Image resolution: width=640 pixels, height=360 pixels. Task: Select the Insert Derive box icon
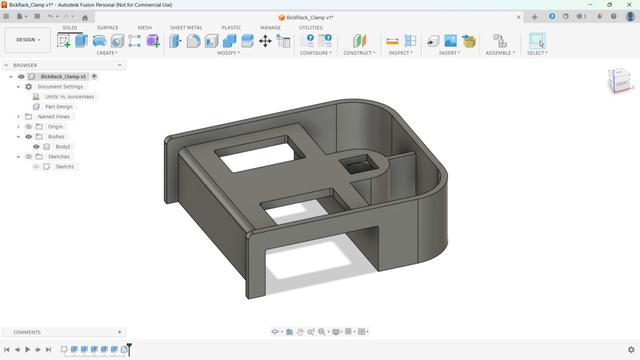469,41
